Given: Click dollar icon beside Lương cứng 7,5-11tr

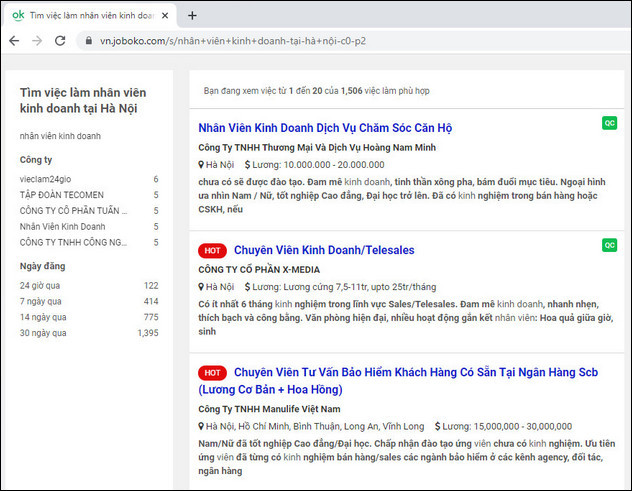Looking at the screenshot, I should [247, 287].
